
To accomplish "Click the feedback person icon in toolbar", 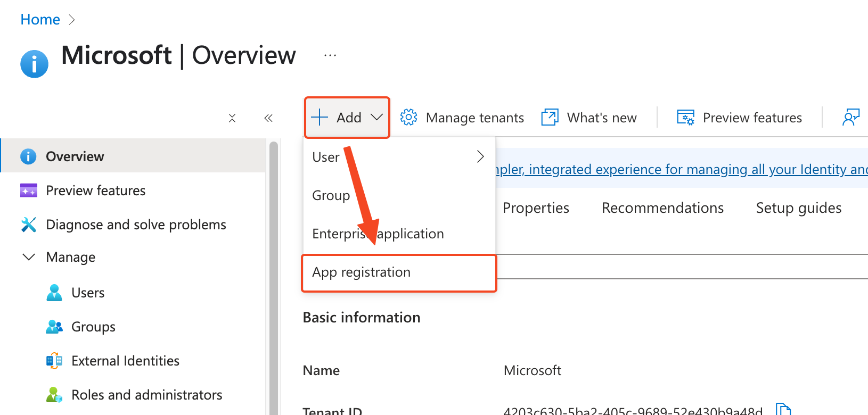I will (850, 117).
